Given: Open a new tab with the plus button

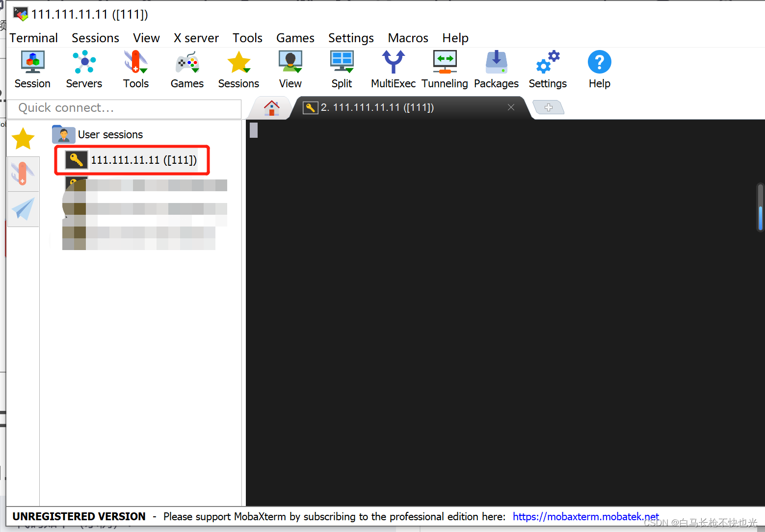Looking at the screenshot, I should coord(549,107).
